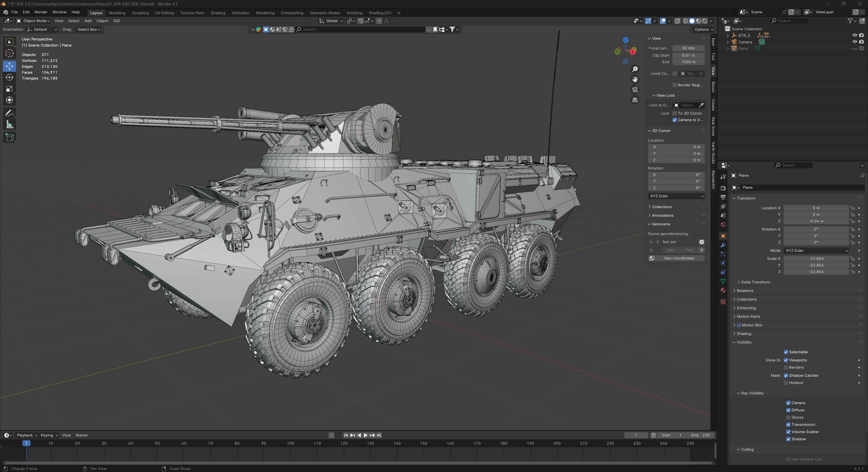This screenshot has width=868, height=472.
Task: Activate the Move tool
Action: tap(9, 66)
